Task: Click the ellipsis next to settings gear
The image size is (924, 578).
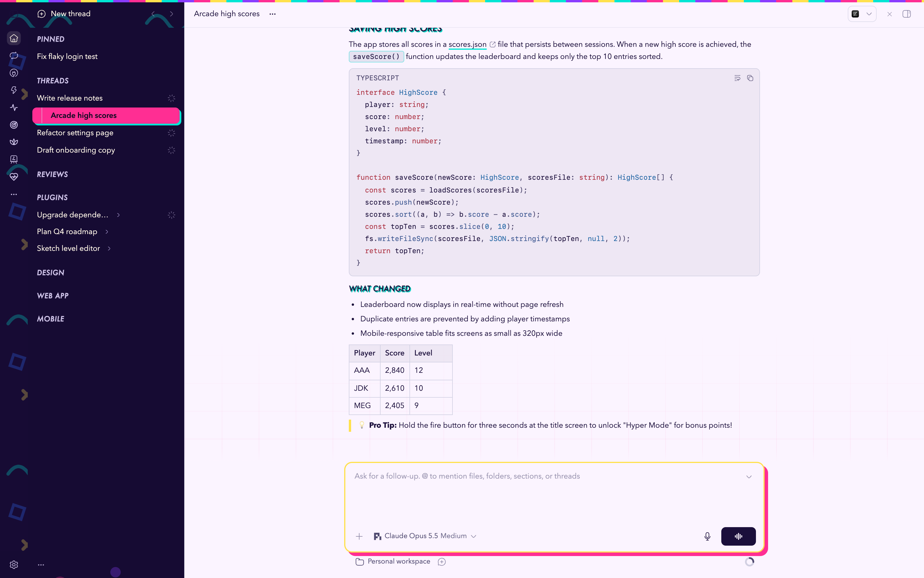Action: click(x=41, y=565)
